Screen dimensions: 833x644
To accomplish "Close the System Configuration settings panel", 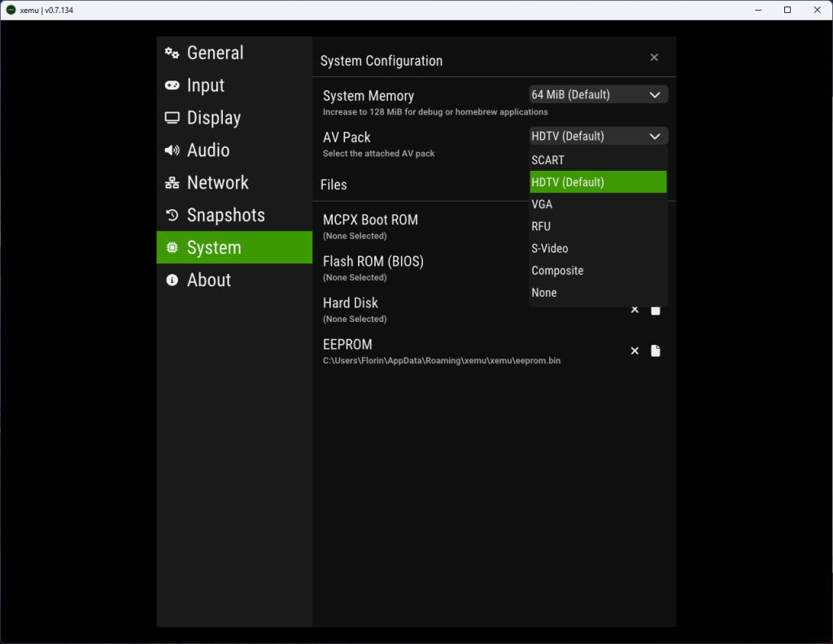I will click(x=654, y=58).
